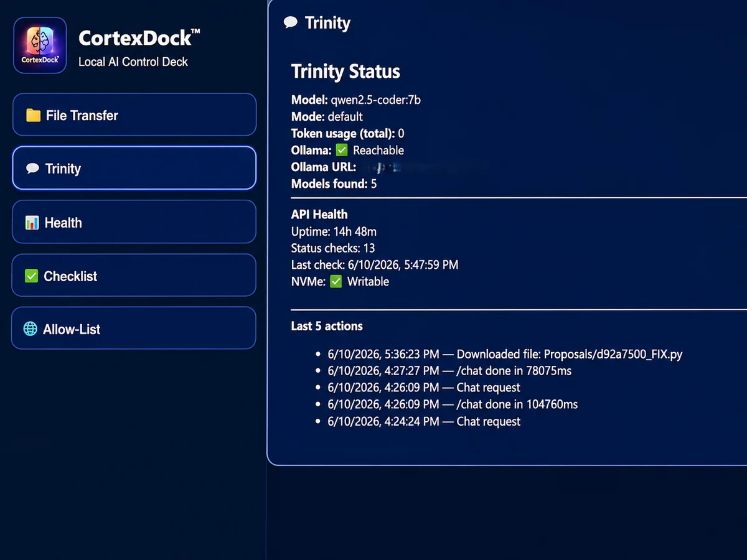Click the 4:24:24 PM Chat request entry
Viewport: 747px width, 560px height.
424,421
